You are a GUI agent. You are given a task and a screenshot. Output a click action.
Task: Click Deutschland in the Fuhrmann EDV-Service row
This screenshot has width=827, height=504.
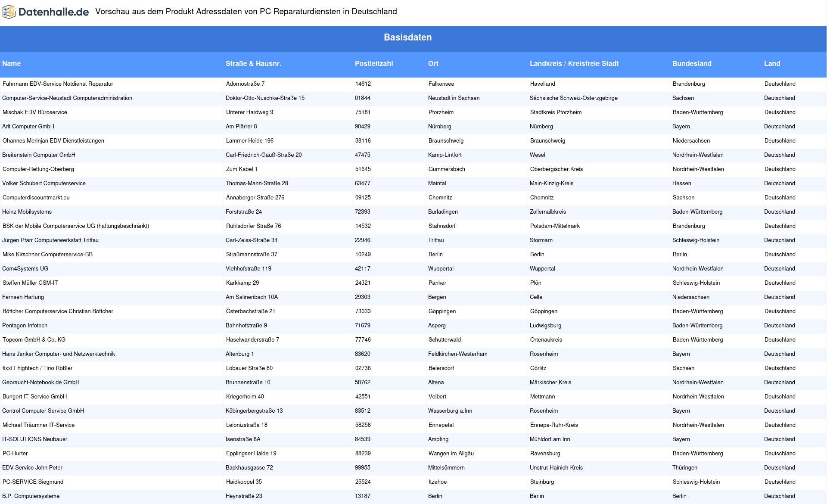tap(780, 84)
